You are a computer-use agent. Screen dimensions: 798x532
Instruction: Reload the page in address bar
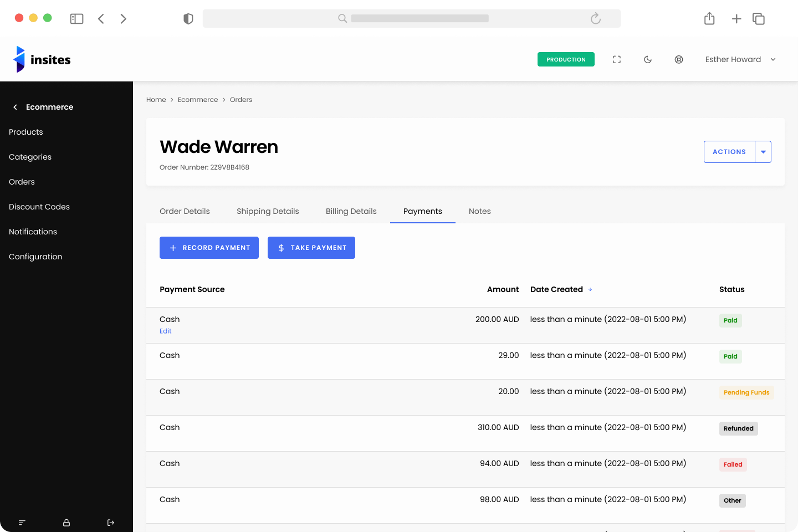596,19
